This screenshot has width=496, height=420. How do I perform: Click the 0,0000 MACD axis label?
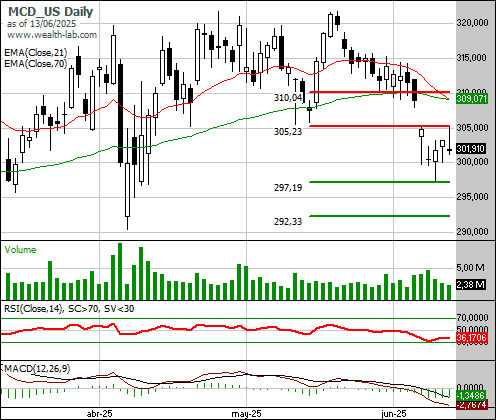(470, 387)
